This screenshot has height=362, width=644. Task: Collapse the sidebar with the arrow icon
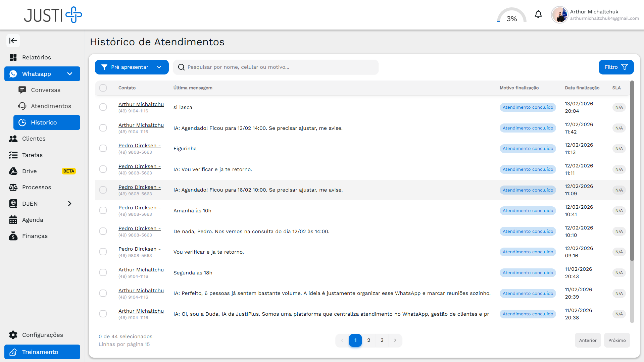point(13,41)
